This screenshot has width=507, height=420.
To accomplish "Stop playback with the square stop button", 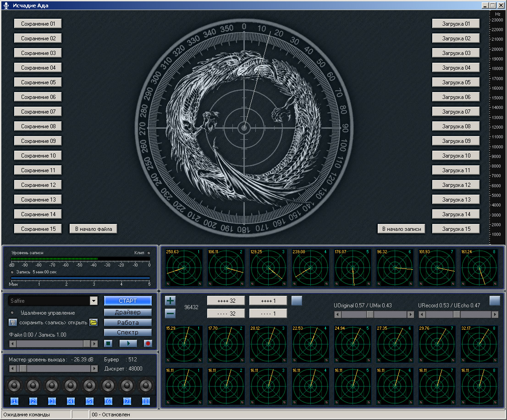I will tap(108, 344).
